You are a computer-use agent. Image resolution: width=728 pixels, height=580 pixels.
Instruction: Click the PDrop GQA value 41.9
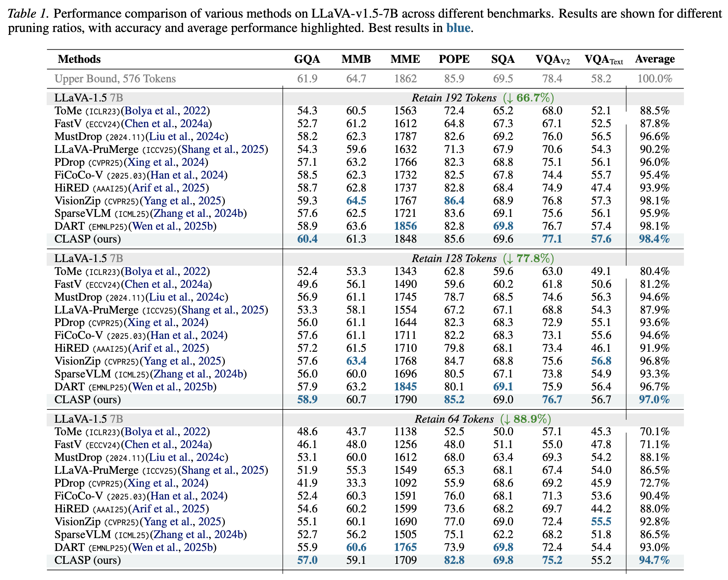tap(307, 483)
